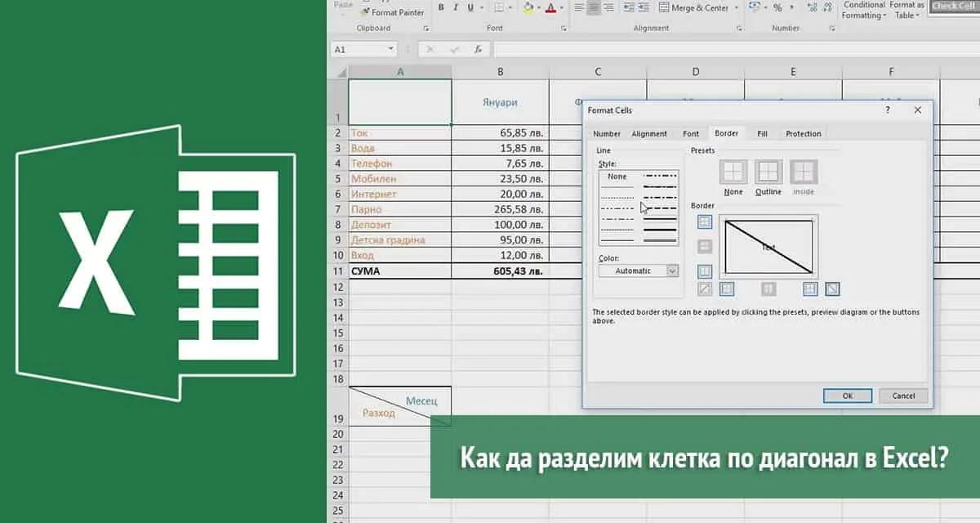Decrease the cell indent
The width and height of the screenshot is (980, 523).
628,7
